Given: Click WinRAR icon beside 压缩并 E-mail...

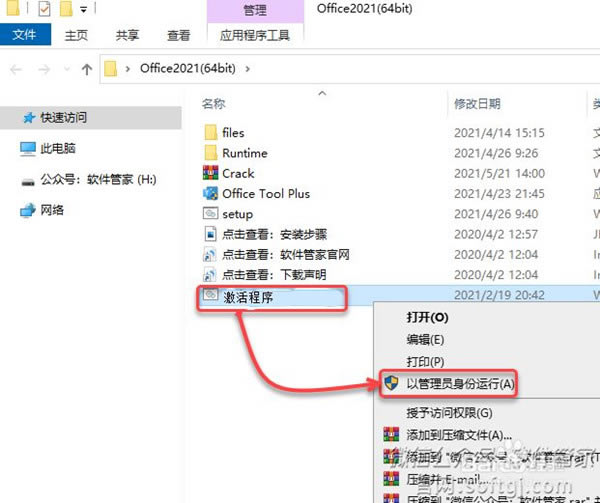Looking at the screenshot, I should 391,479.
